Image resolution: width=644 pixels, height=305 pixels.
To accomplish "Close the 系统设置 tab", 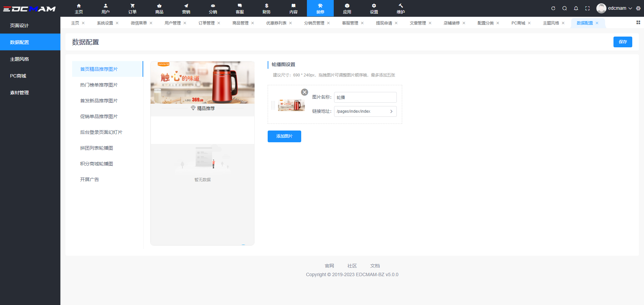I will click(117, 23).
